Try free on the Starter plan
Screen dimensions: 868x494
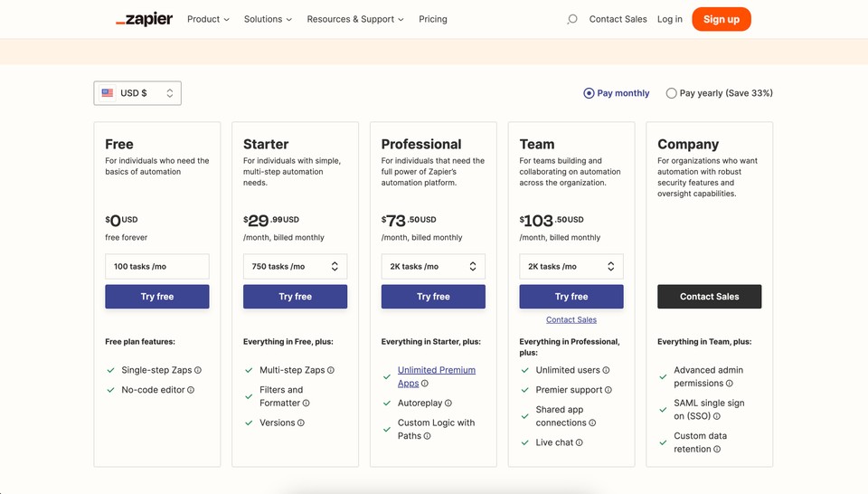pos(295,297)
